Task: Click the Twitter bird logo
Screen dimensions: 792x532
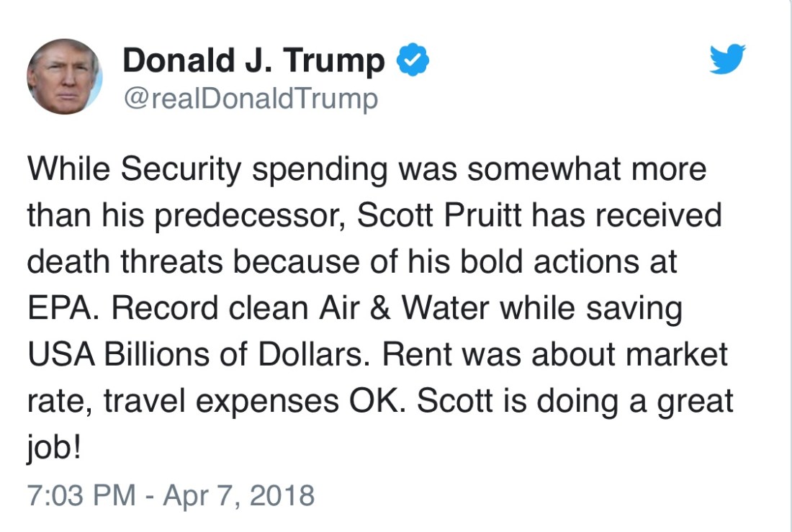Action: pyautogui.click(x=727, y=60)
